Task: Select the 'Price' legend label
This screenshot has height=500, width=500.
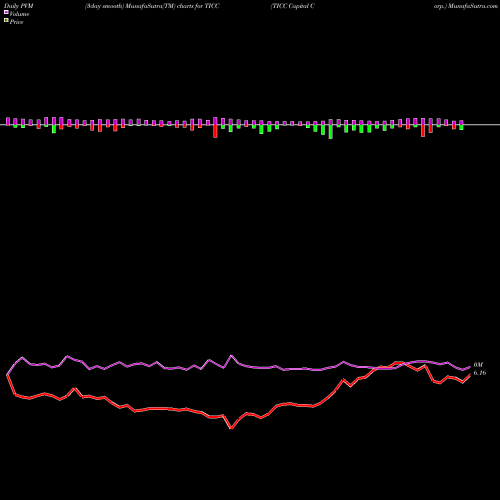Action: pyautogui.click(x=16, y=22)
